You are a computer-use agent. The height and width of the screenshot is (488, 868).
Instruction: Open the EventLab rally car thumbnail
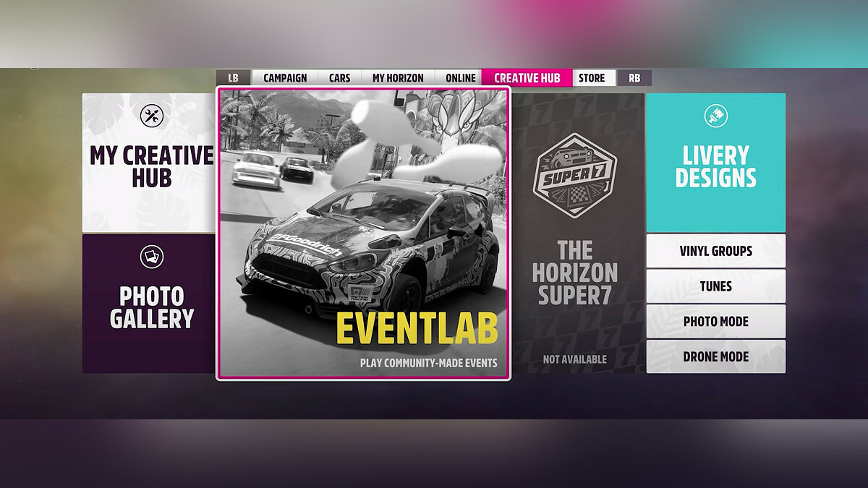click(363, 233)
